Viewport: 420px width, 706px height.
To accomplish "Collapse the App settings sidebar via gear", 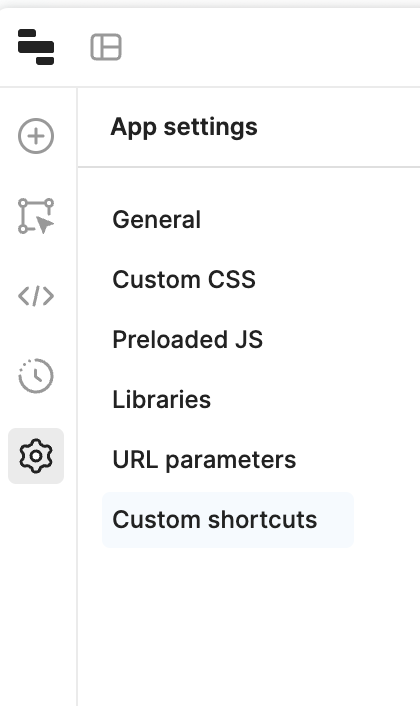I will tap(36, 456).
